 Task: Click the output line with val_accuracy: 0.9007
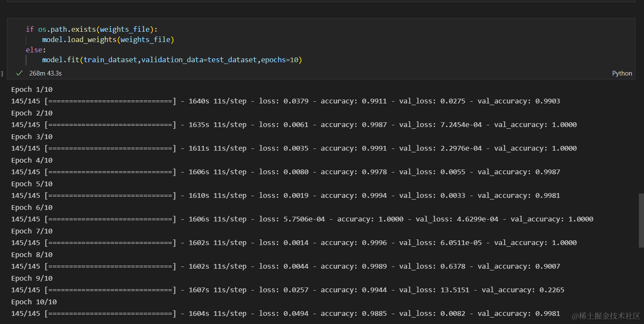point(286,266)
